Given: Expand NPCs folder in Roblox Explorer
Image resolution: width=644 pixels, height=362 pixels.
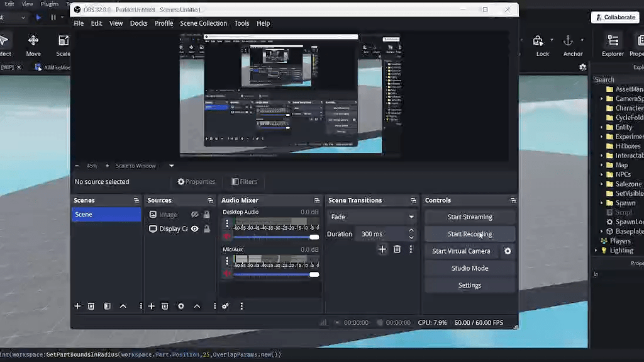Looking at the screenshot, I should click(602, 174).
